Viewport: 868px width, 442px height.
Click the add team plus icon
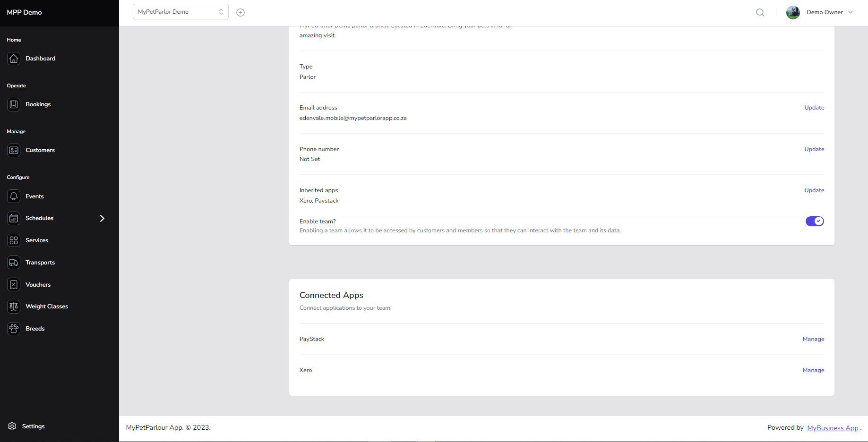241,12
